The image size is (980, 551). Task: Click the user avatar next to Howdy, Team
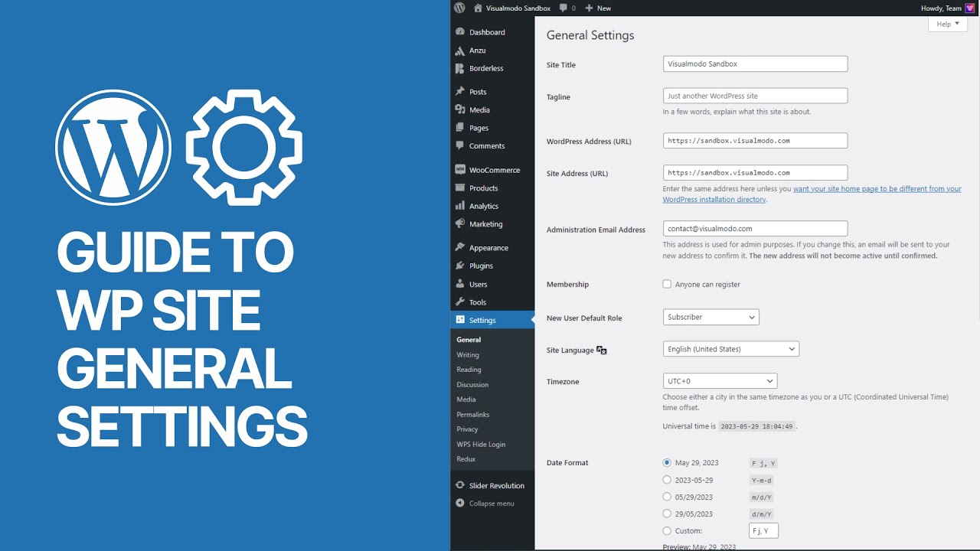(969, 8)
